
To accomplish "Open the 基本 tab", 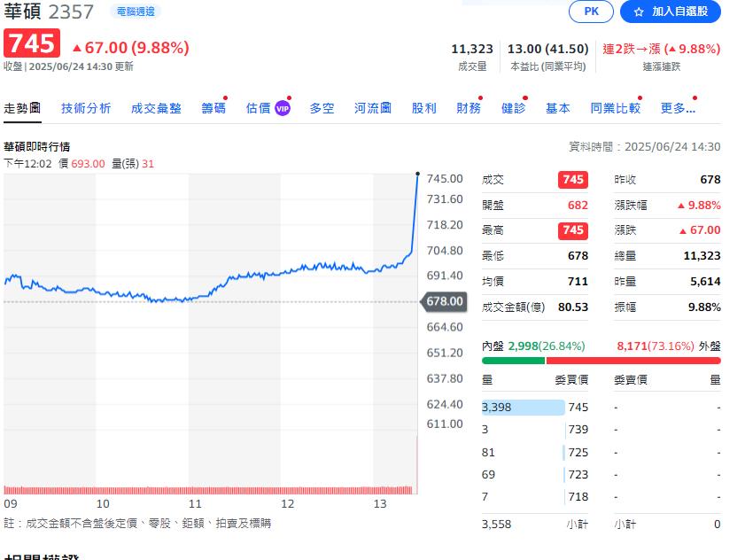I will (x=558, y=108).
